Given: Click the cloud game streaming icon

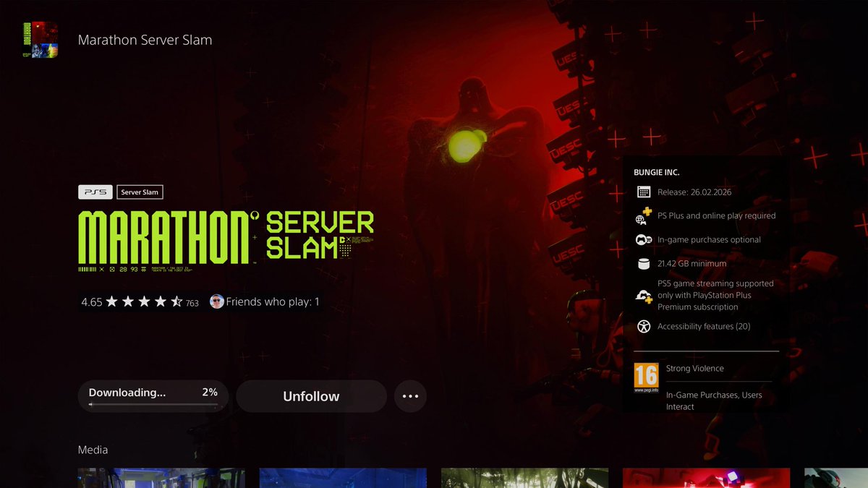Looking at the screenshot, I should (x=644, y=296).
